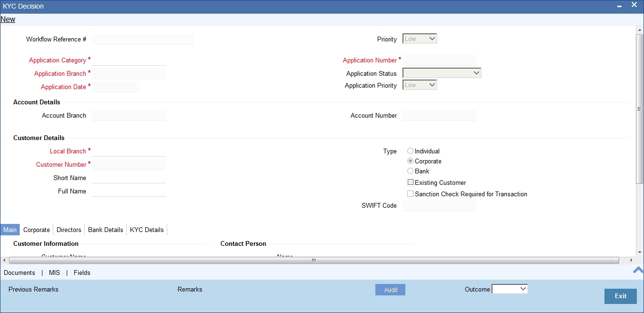Click the SWIFT Code field
Viewport: 644px width, 313px height.
point(439,205)
